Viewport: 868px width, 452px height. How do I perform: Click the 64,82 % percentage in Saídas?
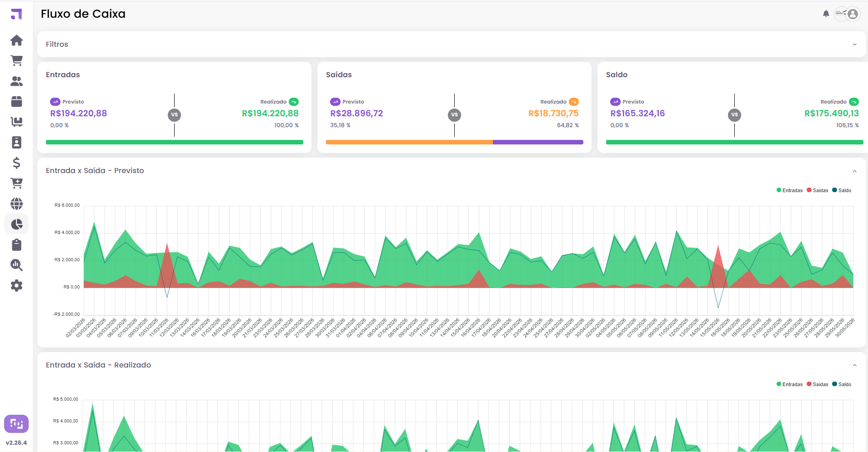568,125
